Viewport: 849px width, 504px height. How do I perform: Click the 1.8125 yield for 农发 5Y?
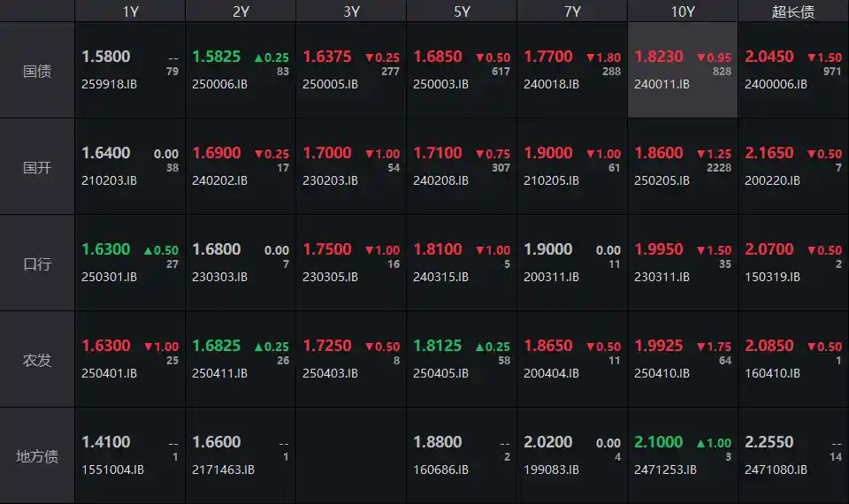tap(437, 346)
